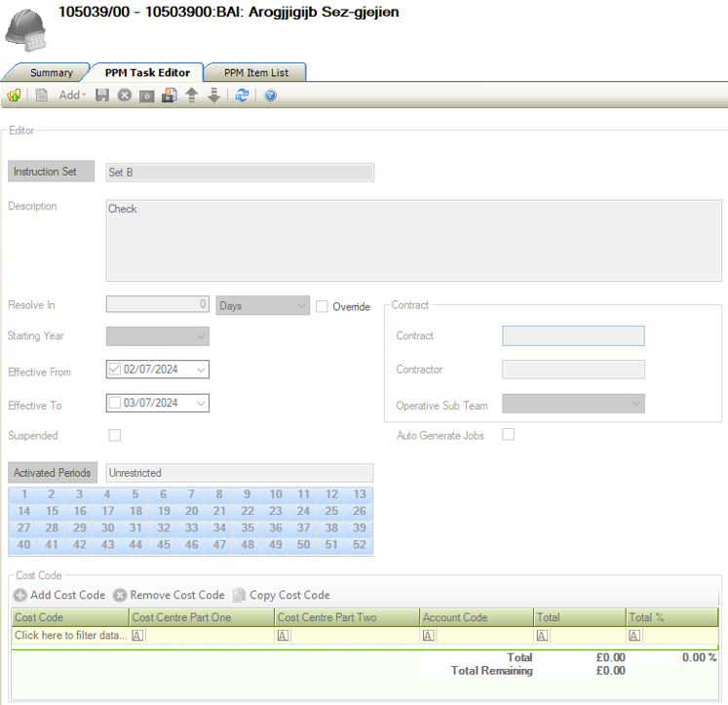Viewport: 728px width, 705px height.
Task: Click the Activated Periods button
Action: pos(53,473)
